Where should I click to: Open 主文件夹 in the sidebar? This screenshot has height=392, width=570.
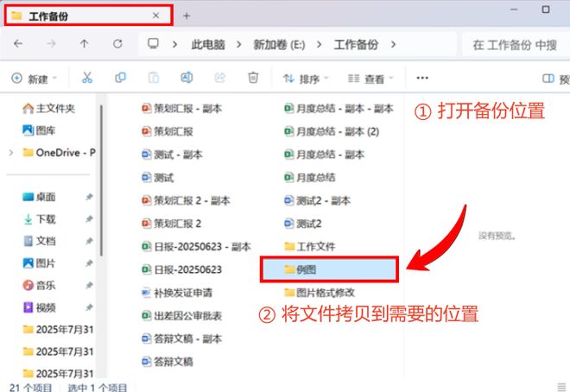[48, 108]
